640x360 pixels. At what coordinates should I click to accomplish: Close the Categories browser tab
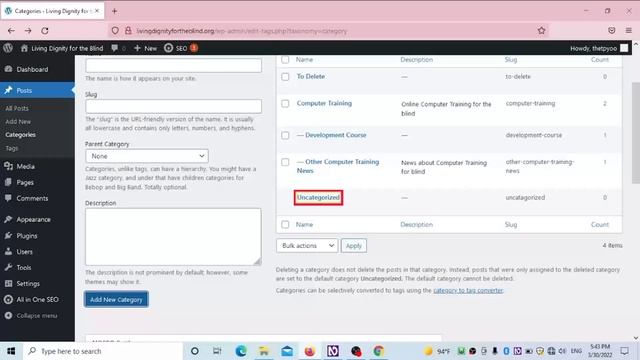click(x=97, y=11)
